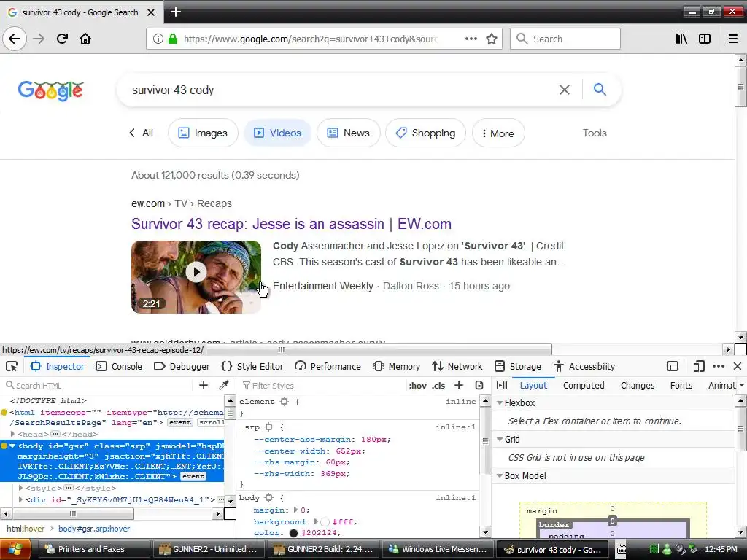Open the Firefox hamburger menu
The width and height of the screenshot is (747, 560).
pos(733,39)
